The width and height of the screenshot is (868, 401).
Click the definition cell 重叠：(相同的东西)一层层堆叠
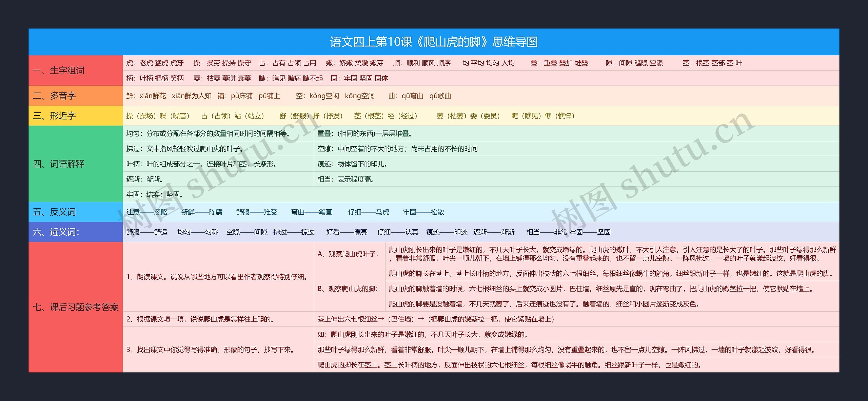pos(576,133)
